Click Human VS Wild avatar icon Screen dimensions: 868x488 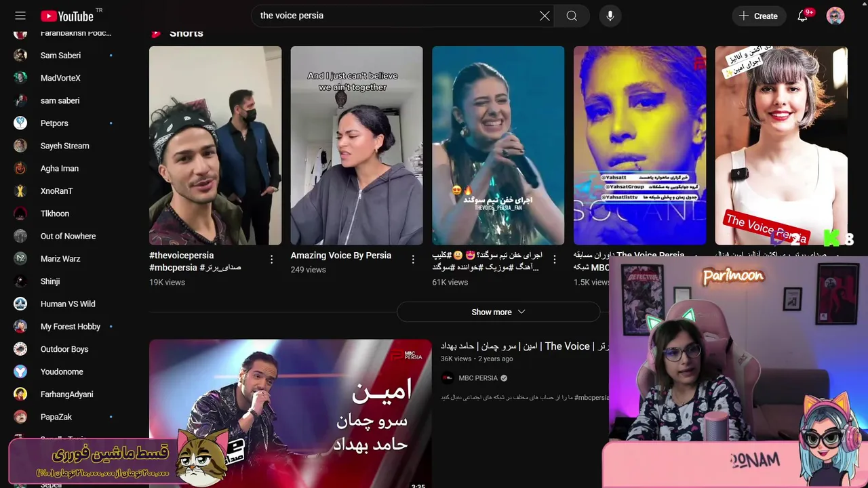pyautogui.click(x=20, y=304)
